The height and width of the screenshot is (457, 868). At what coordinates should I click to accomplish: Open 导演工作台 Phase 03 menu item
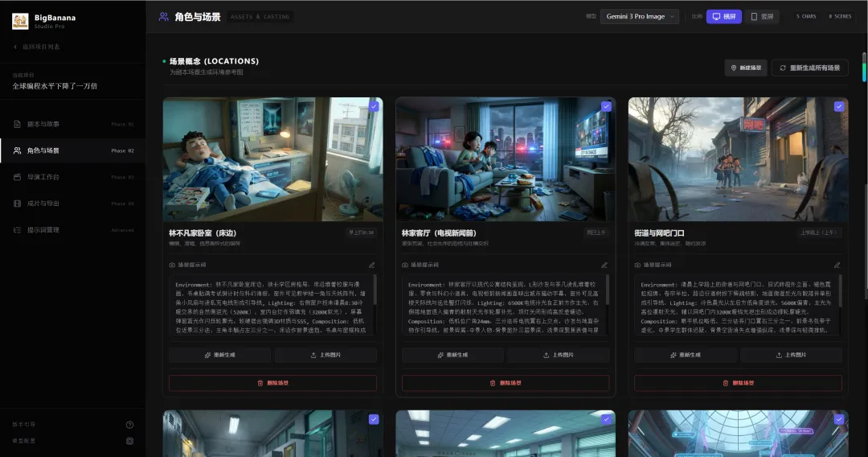[73, 177]
